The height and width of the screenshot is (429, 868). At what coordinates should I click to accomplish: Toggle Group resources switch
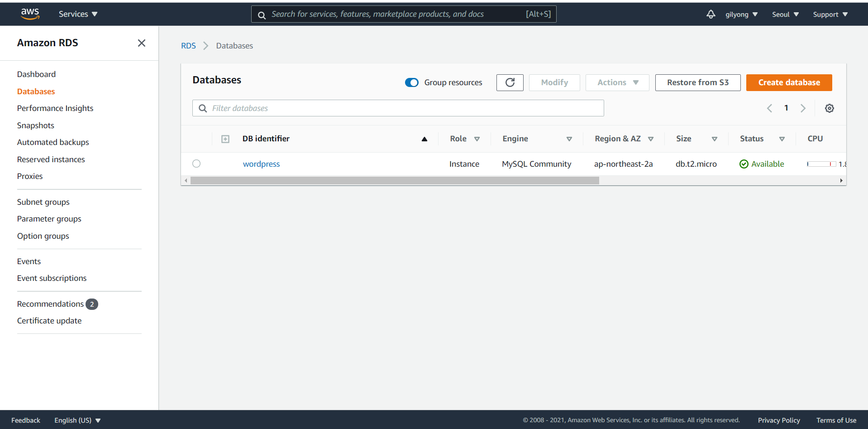(x=412, y=82)
